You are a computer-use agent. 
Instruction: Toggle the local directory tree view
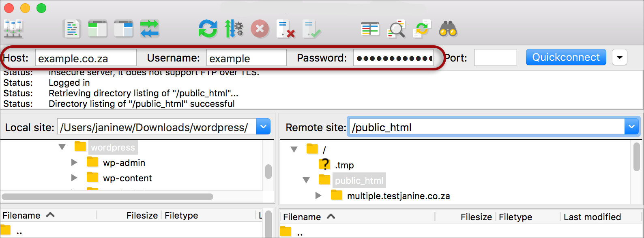click(x=98, y=29)
